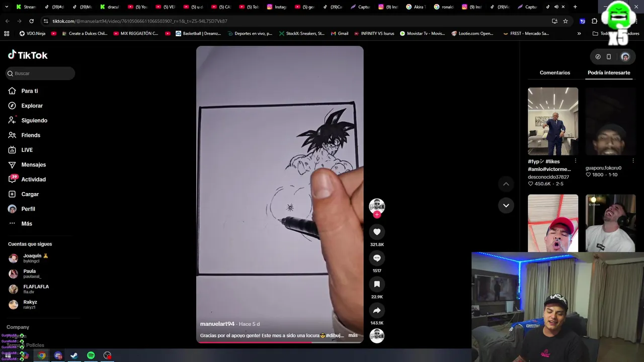The image size is (644, 362).
Task: Open Mensajes in sidebar
Action: point(33,165)
